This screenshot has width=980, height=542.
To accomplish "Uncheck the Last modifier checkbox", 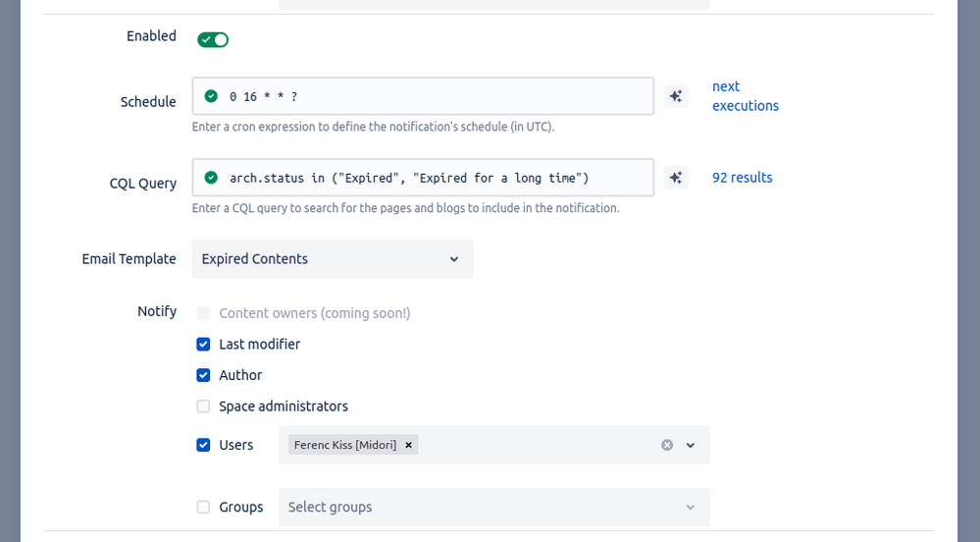I will click(203, 344).
